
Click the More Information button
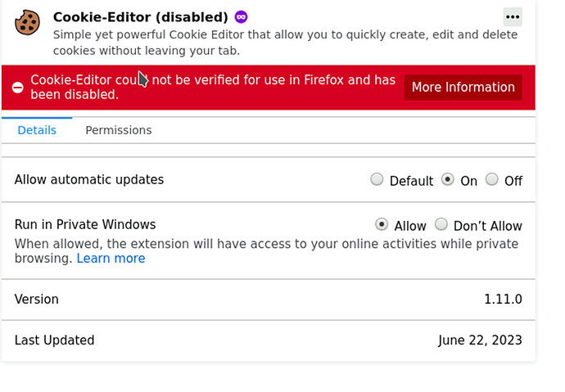pos(463,88)
